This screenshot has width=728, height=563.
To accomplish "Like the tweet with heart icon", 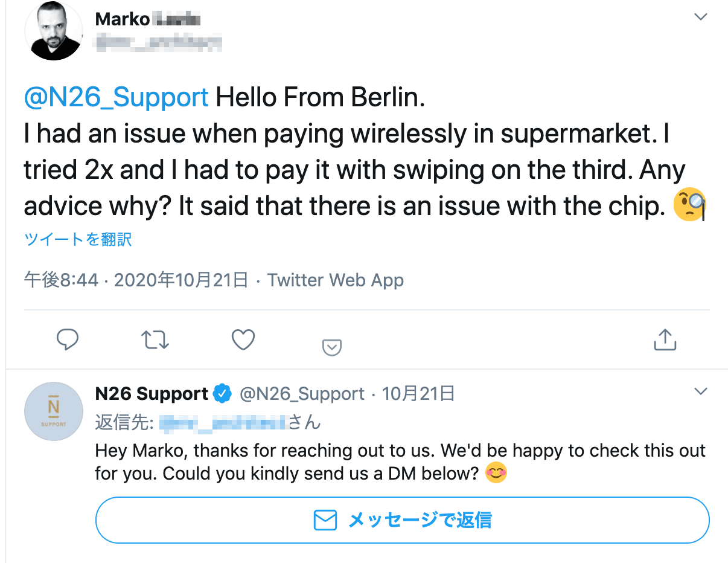I will pyautogui.click(x=243, y=340).
